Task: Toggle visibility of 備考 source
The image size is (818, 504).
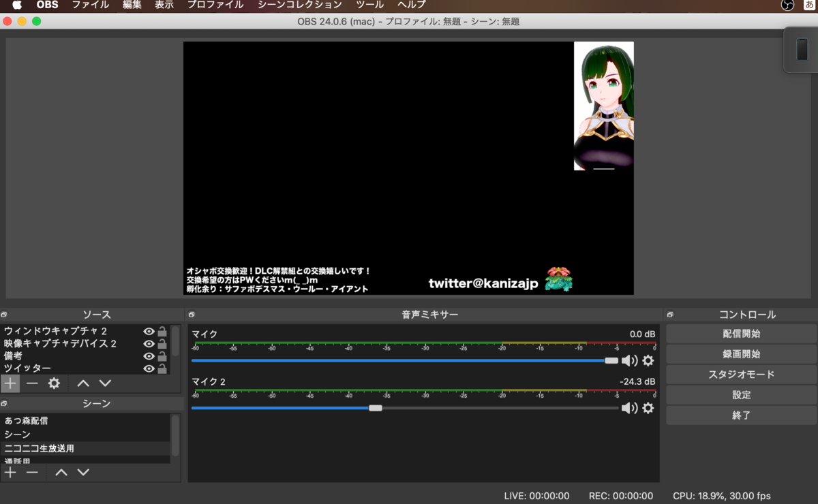Action: (x=149, y=356)
